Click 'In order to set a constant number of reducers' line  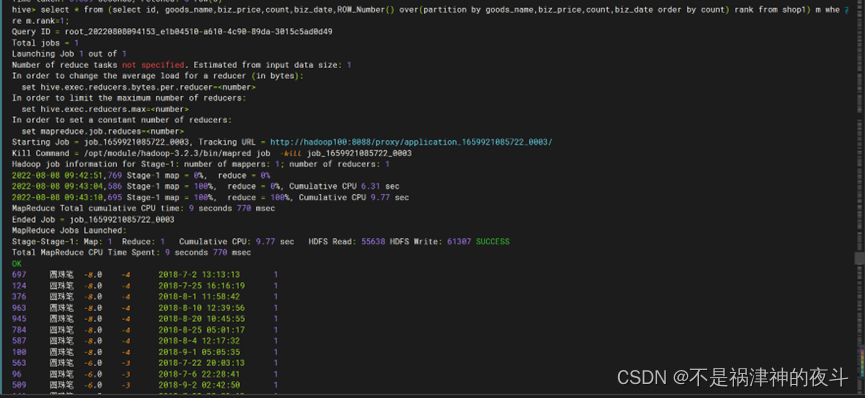[122, 120]
